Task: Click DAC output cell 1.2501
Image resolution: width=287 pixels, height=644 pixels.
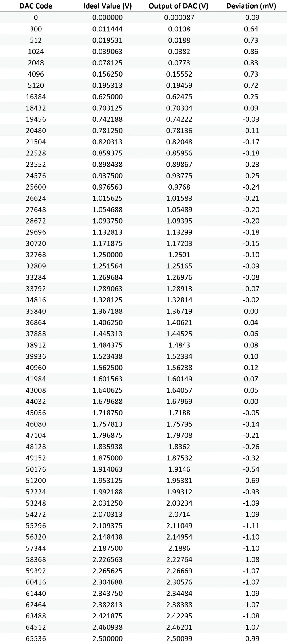Action: point(179,255)
